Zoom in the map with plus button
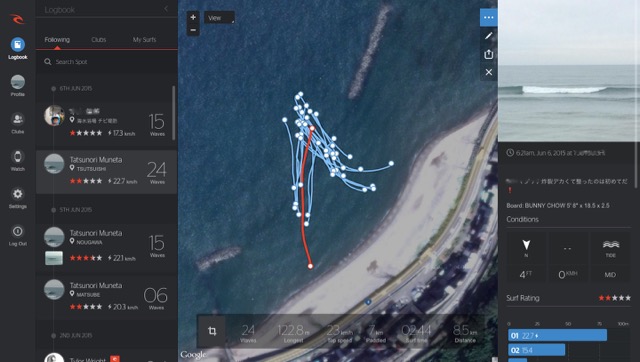Image resolution: width=640 pixels, height=362 pixels. coord(193,17)
